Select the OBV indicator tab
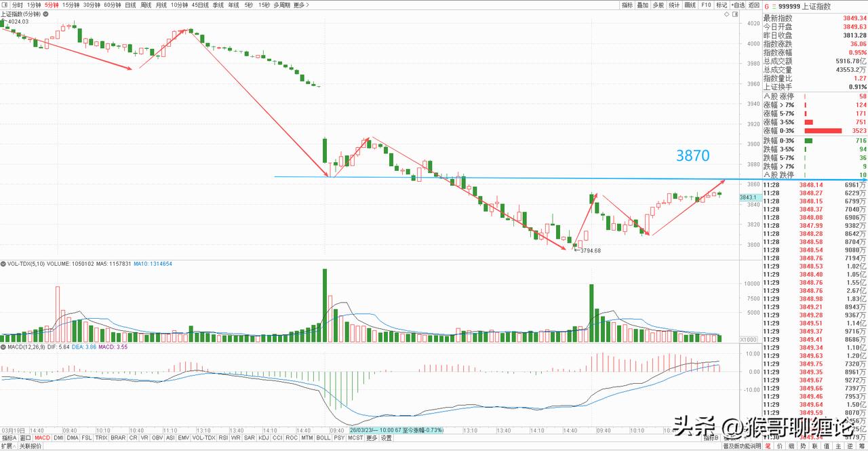868x451 pixels. 157,437
